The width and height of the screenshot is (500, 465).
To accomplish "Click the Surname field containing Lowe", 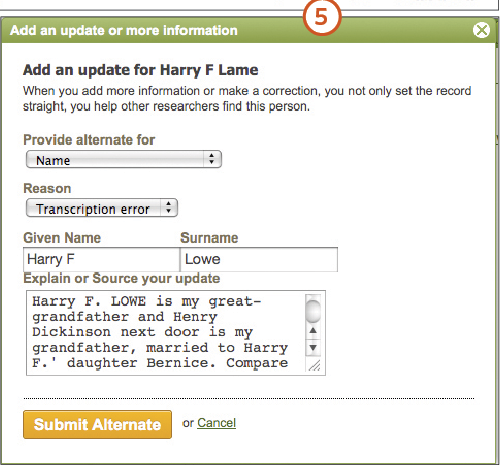I will tap(259, 259).
